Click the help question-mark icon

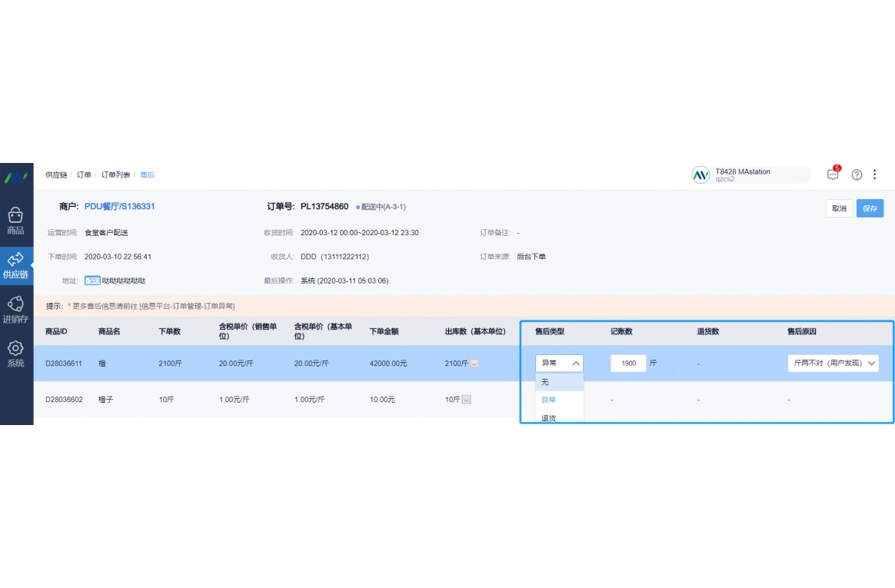856,175
